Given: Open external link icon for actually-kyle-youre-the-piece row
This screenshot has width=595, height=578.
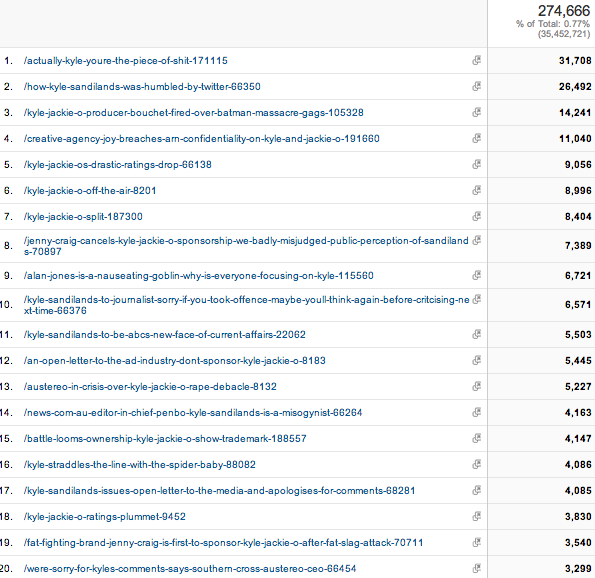Looking at the screenshot, I should tap(477, 60).
